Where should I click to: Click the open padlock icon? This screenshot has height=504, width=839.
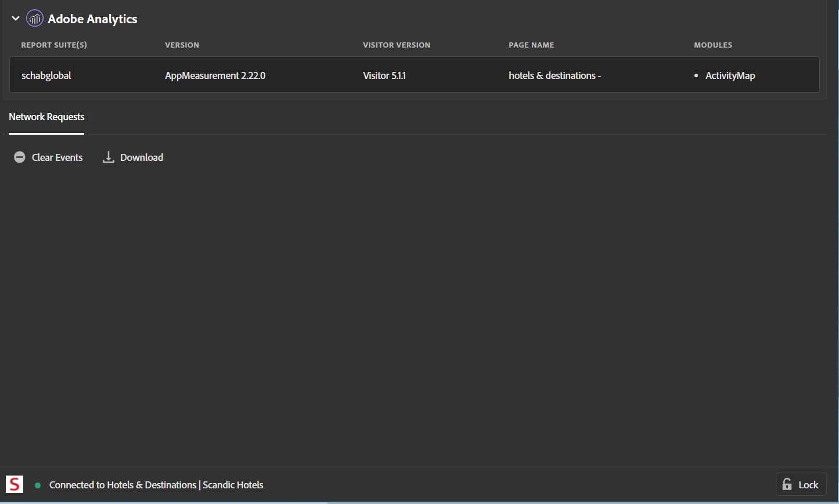coord(787,484)
